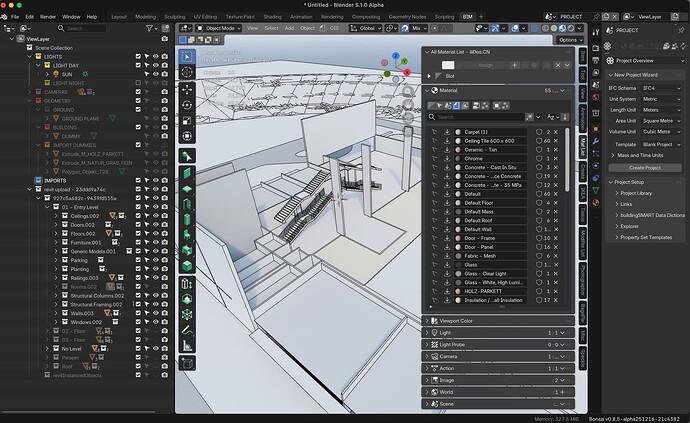
Task: Open the Window menu
Action: 71,17
